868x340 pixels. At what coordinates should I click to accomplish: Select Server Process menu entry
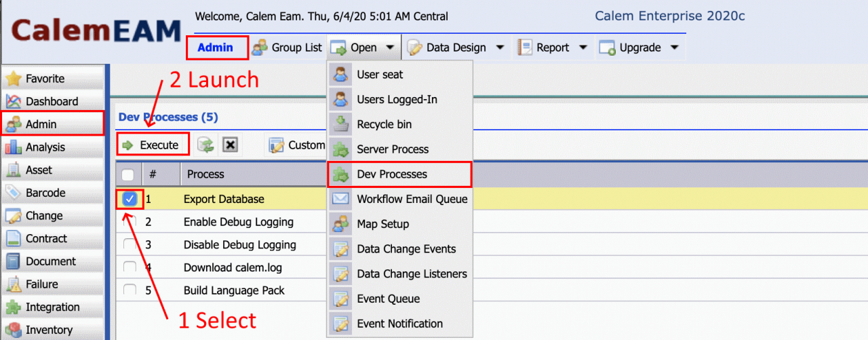(399, 149)
